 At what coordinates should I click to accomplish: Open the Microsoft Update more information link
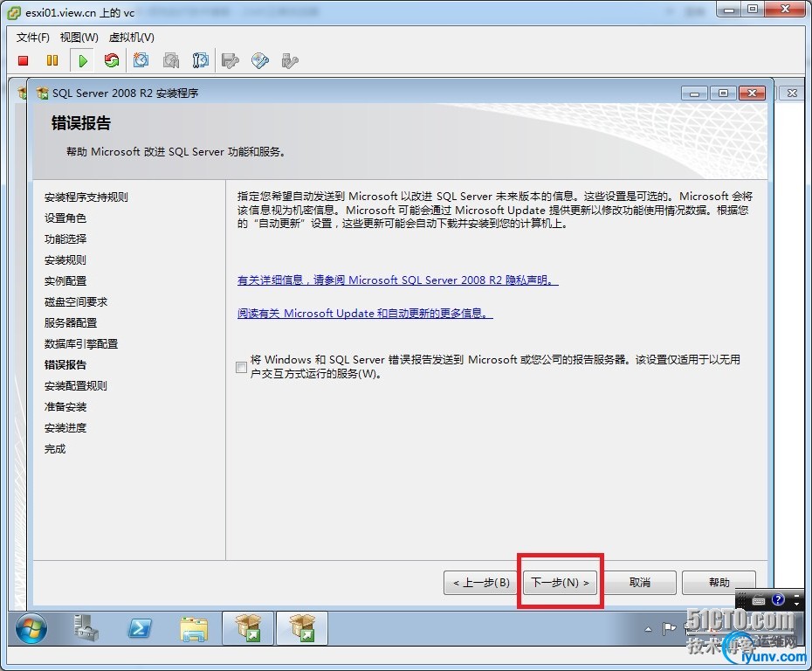point(365,313)
